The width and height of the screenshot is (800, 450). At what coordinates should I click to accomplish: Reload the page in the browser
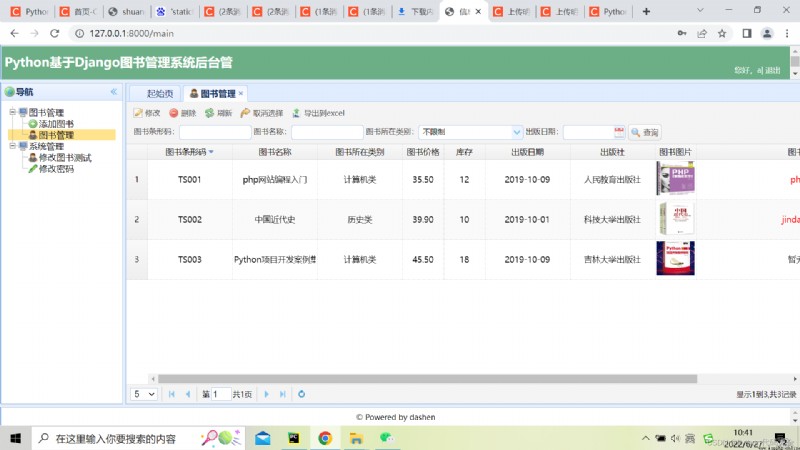pos(54,33)
